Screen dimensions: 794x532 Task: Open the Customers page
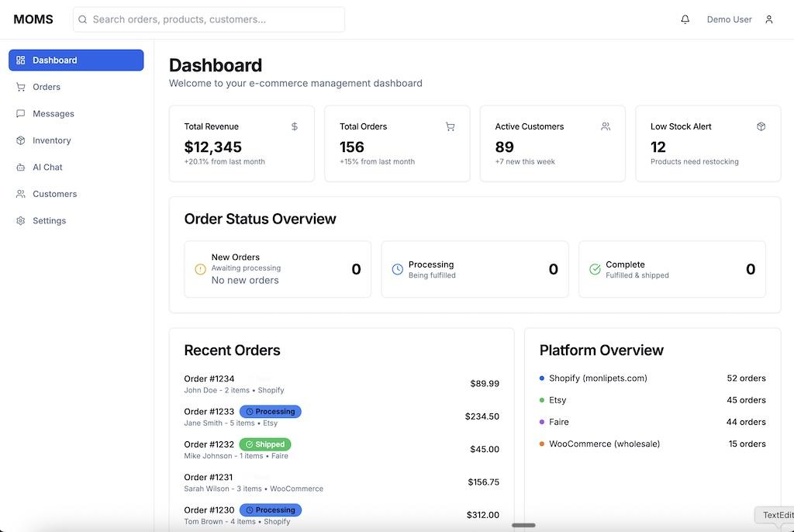[76, 194]
